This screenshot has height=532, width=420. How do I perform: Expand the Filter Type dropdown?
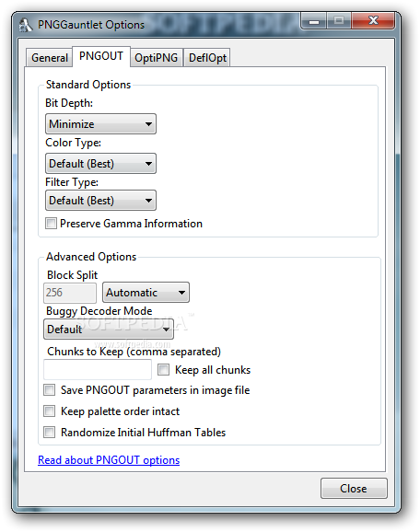point(100,200)
